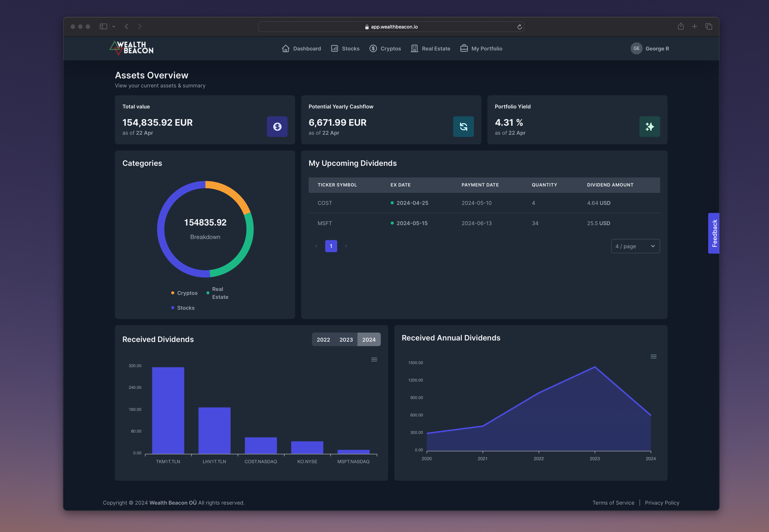
Task: Open the Terms of Service link
Action: (x=613, y=503)
